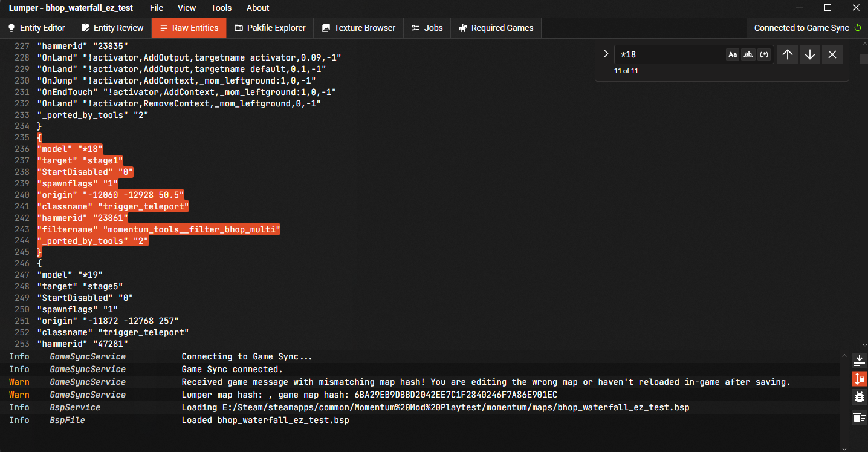Open the File menu

tap(157, 8)
